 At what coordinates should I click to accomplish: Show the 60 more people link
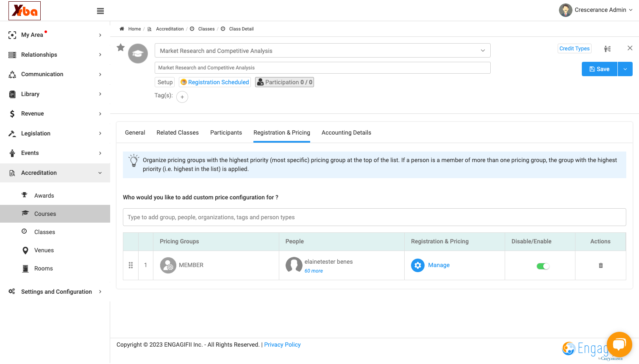314,271
